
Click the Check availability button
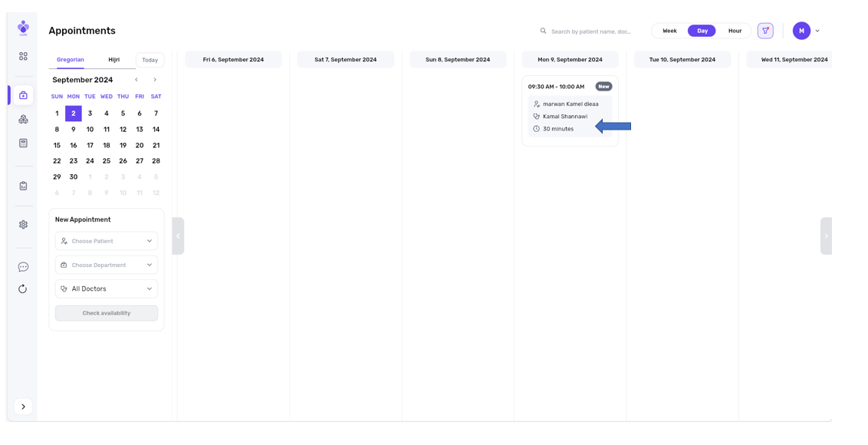coord(107,313)
